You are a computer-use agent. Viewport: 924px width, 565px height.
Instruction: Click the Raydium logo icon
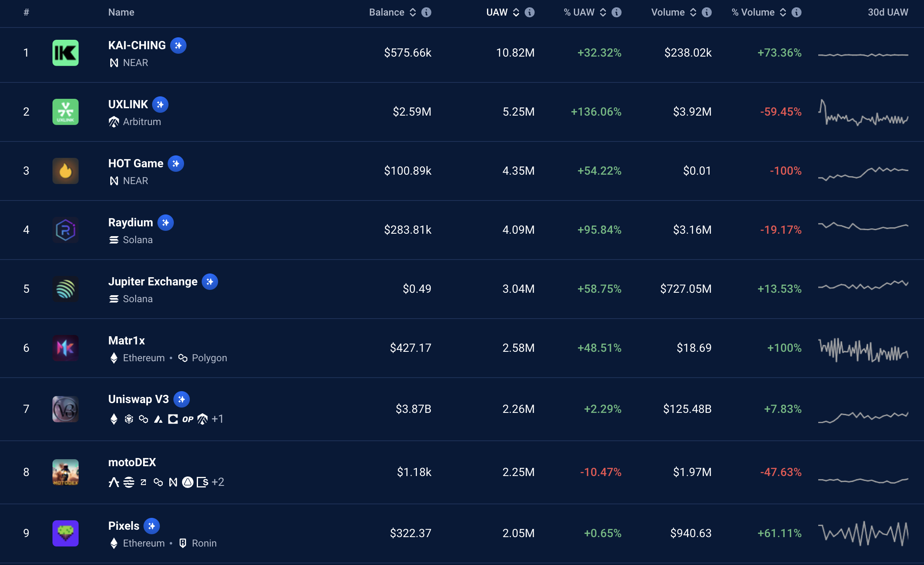pyautogui.click(x=65, y=230)
